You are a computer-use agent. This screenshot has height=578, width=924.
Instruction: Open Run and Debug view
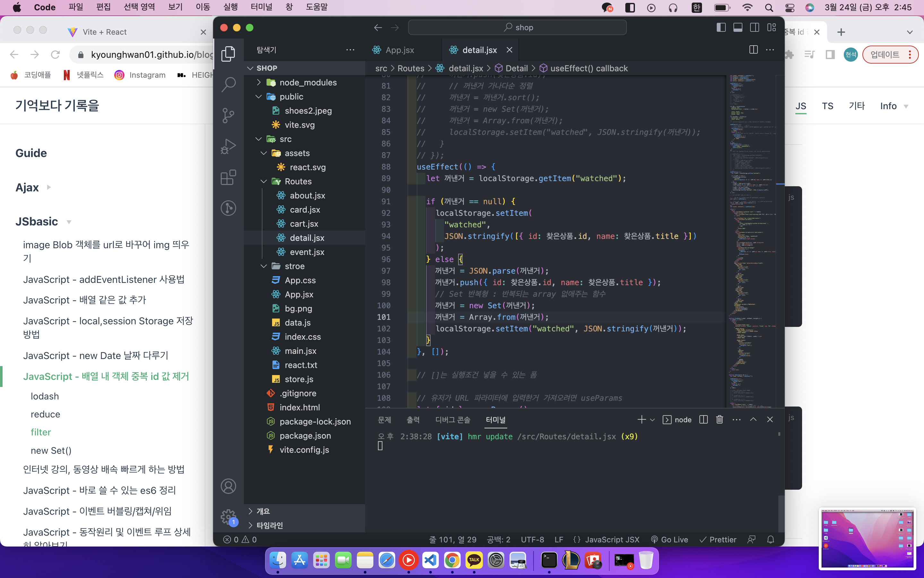228,146
